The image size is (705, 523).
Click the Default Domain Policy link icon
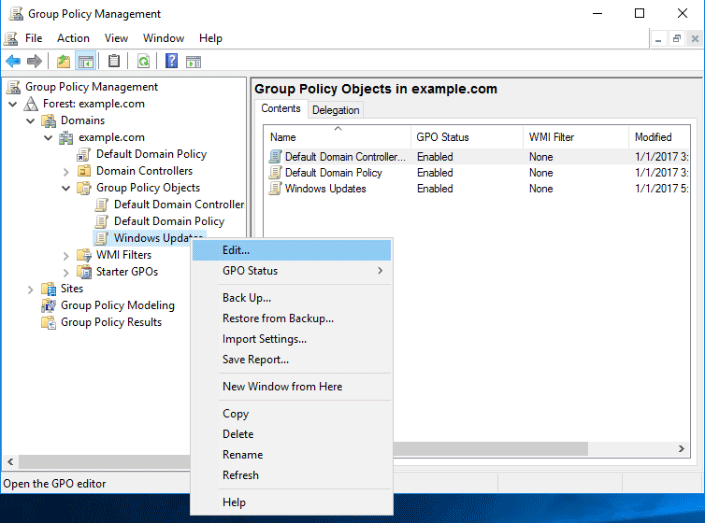click(x=84, y=154)
